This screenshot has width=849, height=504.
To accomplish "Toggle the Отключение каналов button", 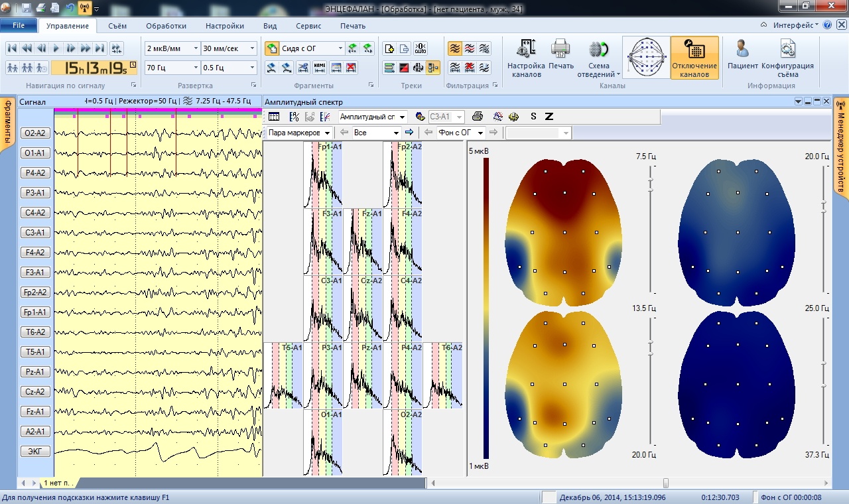I will click(694, 58).
